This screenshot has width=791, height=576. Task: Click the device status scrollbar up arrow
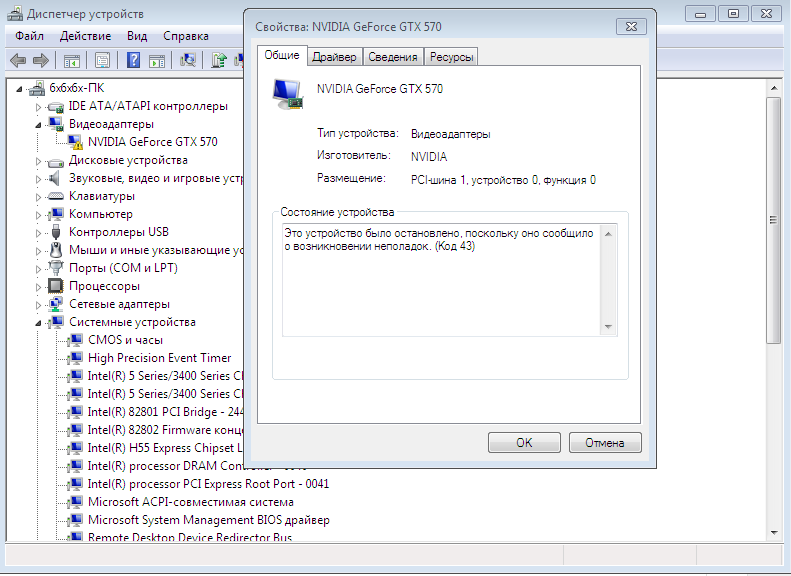click(x=608, y=234)
